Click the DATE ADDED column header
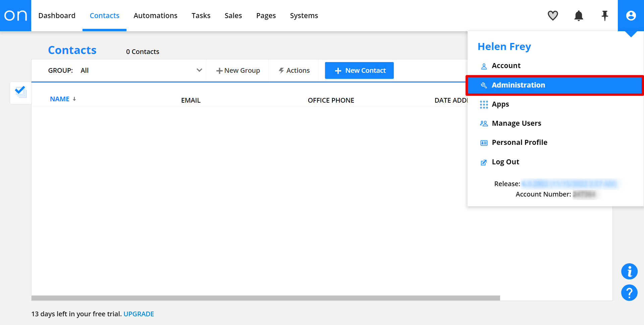The image size is (644, 325). tap(451, 100)
